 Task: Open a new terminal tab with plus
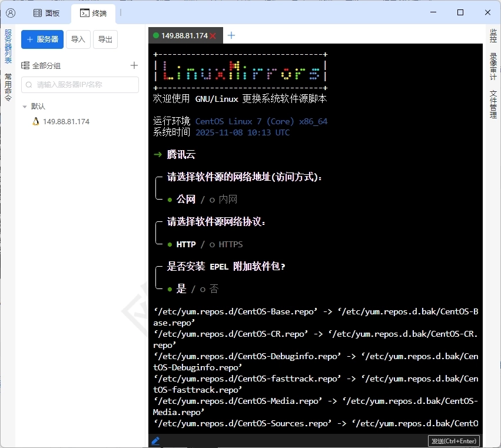231,35
